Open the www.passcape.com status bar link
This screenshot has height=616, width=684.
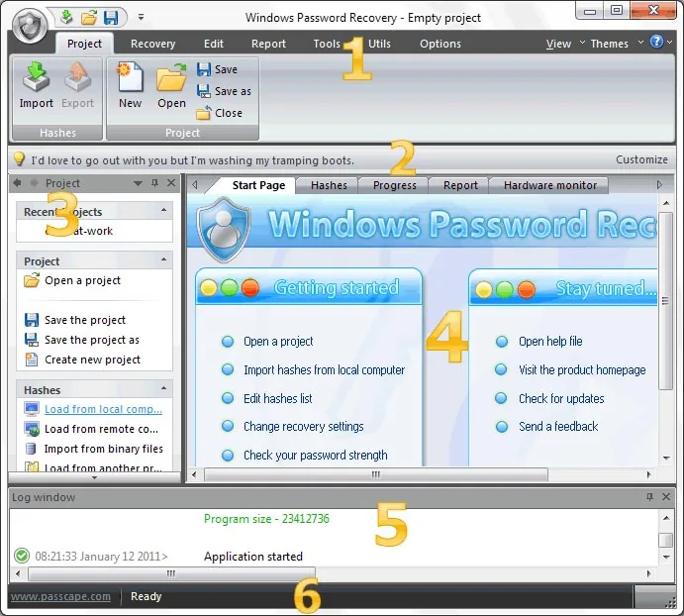[60, 596]
